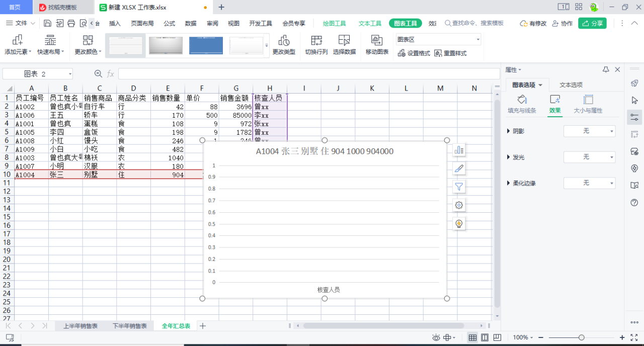644x346 pixels.
Task: Click the print icon in quick toolbar
Action: pyautogui.click(x=71, y=23)
